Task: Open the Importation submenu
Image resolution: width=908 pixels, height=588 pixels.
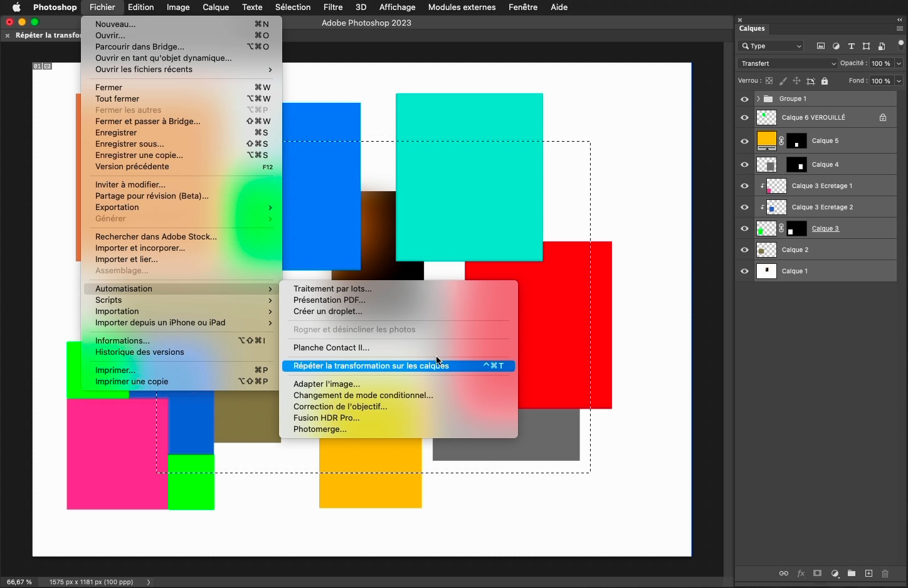Action: coord(182,312)
